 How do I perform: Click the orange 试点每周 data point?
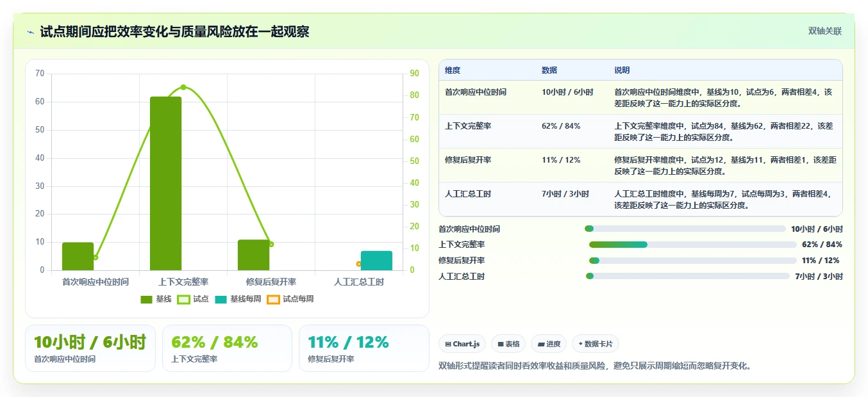(359, 264)
